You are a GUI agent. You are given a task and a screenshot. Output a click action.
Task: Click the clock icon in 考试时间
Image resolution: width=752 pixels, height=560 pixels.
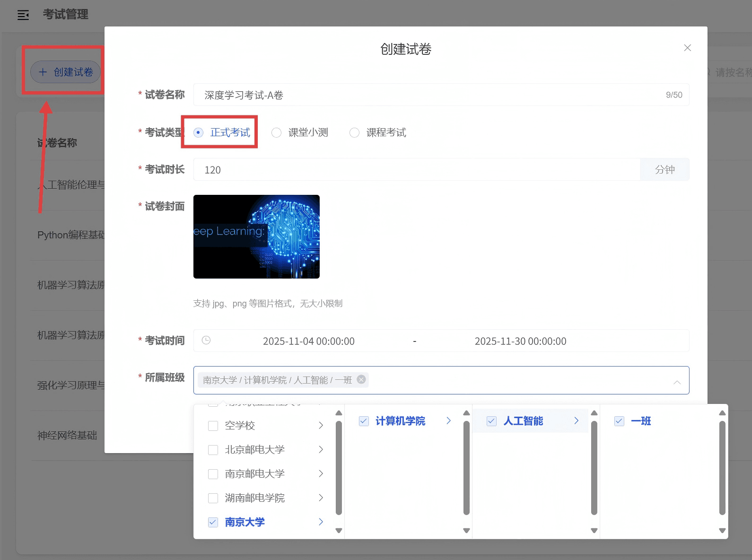pyautogui.click(x=206, y=340)
